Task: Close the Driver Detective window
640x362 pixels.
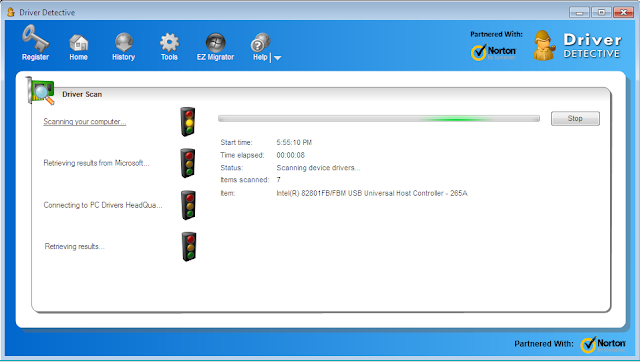Action: [623, 12]
